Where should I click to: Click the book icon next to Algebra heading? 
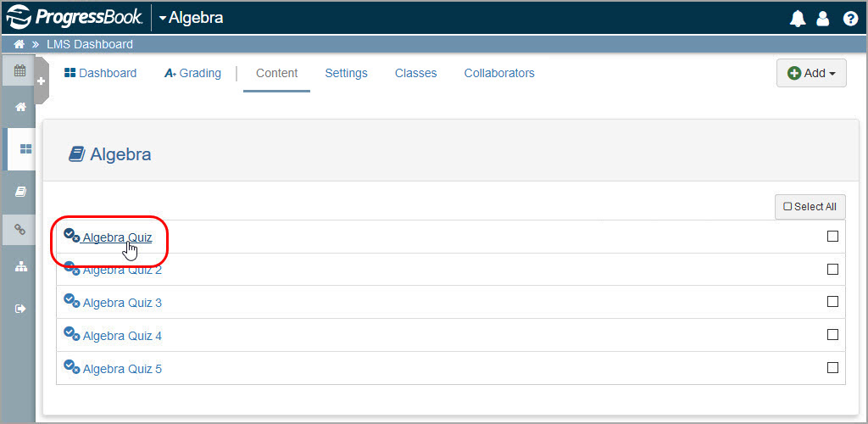tap(76, 153)
